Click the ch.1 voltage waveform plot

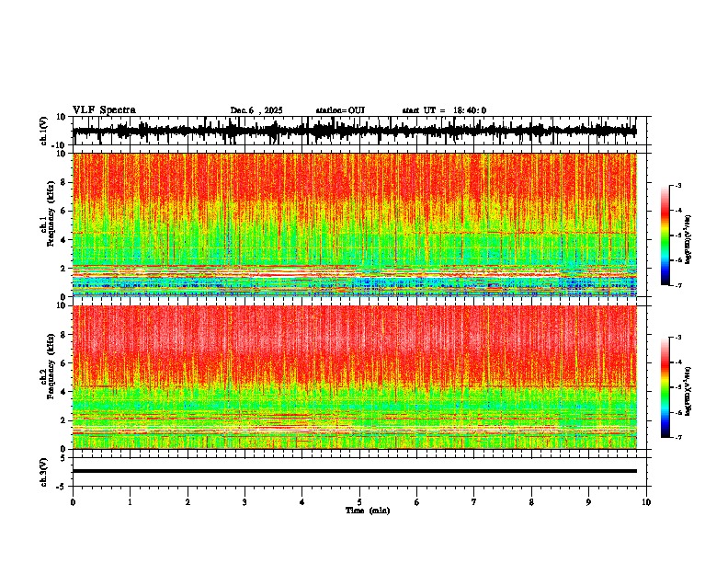[355, 131]
